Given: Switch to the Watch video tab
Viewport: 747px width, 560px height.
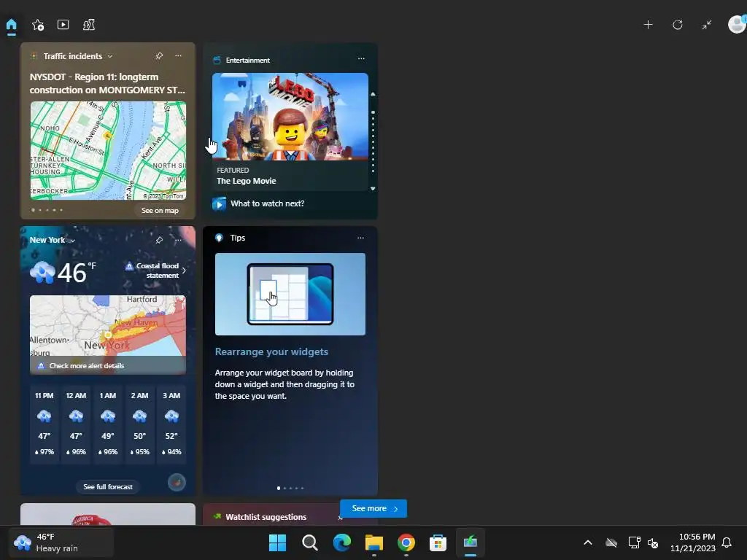Looking at the screenshot, I should (x=63, y=25).
